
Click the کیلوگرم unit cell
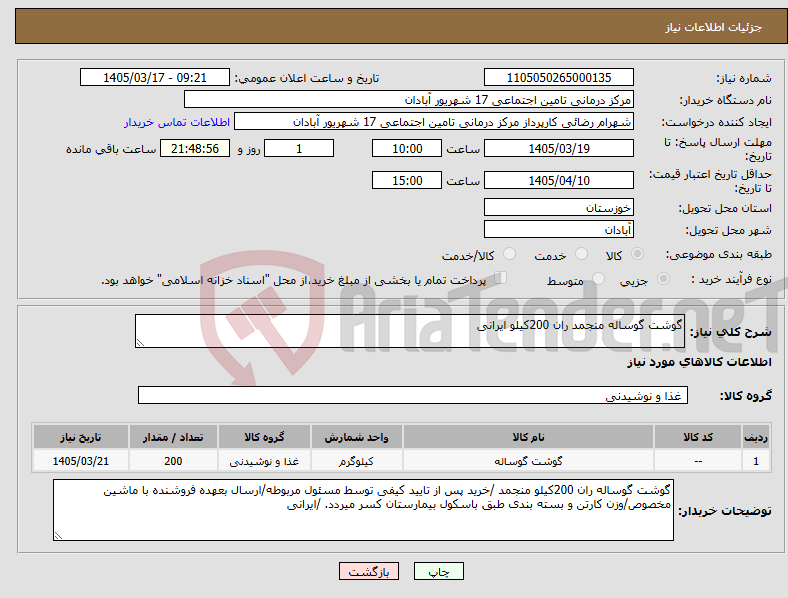click(356, 461)
